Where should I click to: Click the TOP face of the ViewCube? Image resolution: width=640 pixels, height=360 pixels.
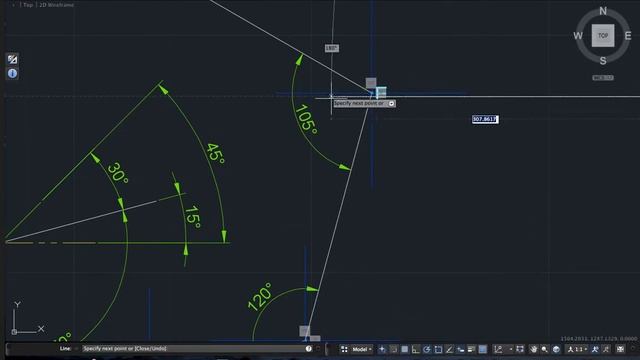tap(603, 36)
